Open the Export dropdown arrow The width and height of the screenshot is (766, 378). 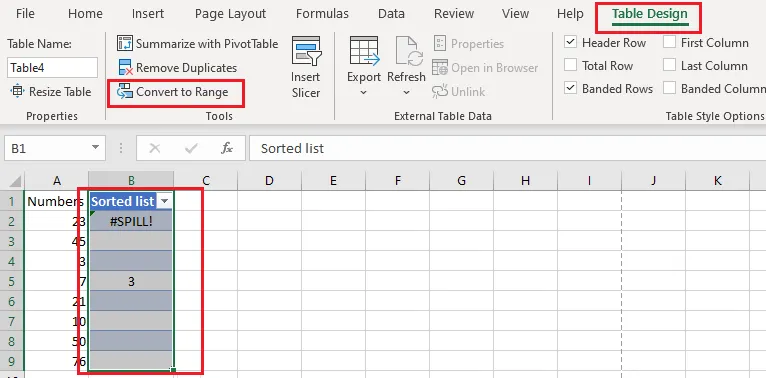(x=363, y=92)
